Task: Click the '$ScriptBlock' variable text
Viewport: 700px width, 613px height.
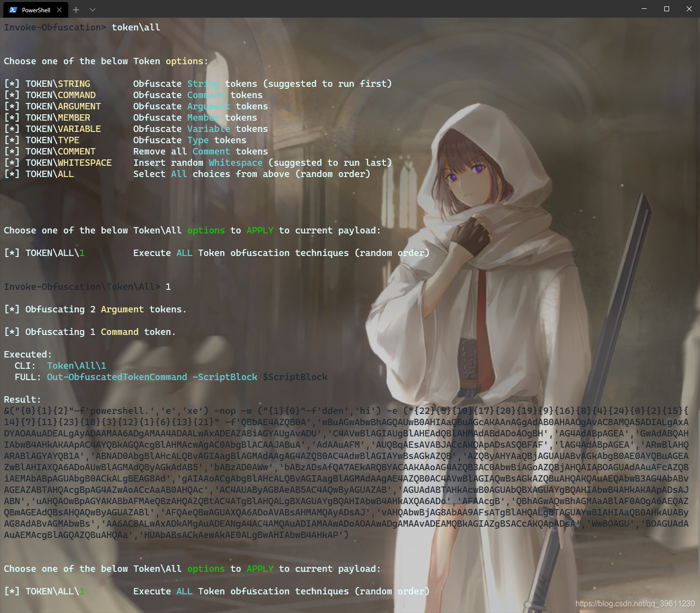Action: tap(295, 377)
